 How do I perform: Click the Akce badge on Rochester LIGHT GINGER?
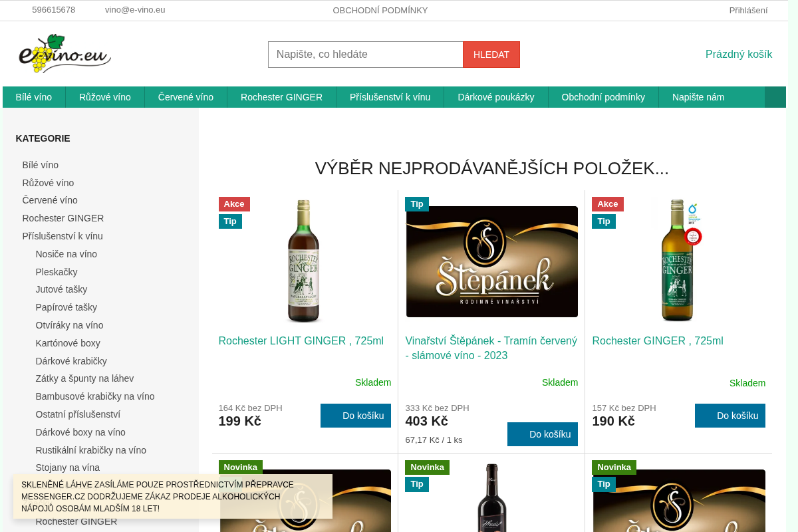[x=234, y=204]
